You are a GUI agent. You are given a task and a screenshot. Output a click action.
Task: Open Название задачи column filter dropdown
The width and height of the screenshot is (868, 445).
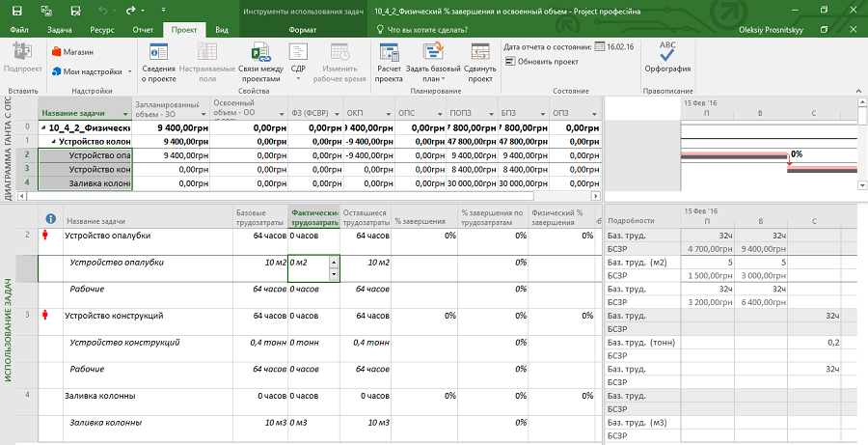tap(125, 114)
